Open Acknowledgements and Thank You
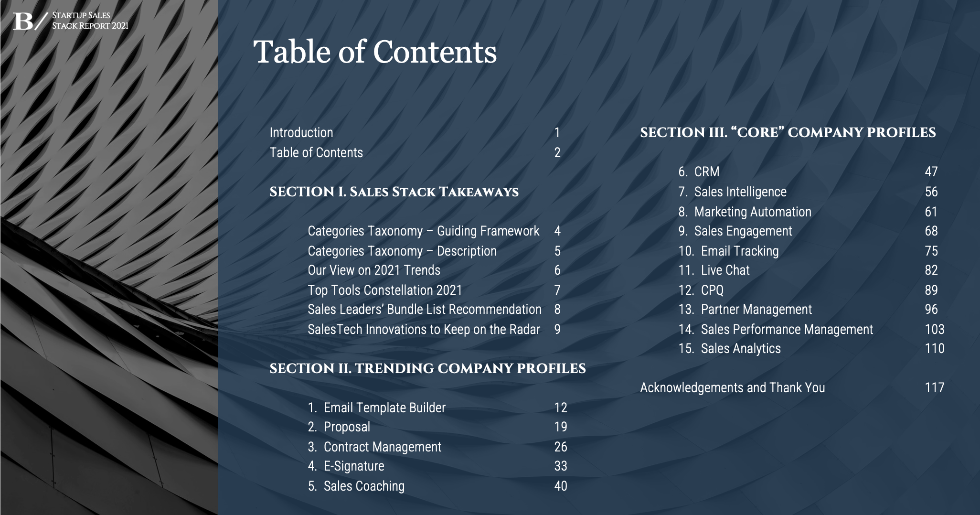Image resolution: width=980 pixels, height=515 pixels. tap(732, 388)
